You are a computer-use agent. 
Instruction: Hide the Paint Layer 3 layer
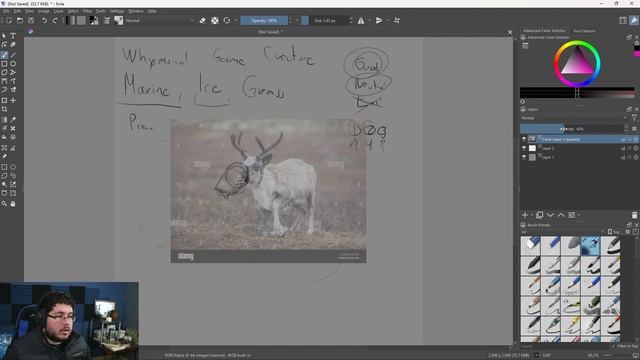[524, 139]
